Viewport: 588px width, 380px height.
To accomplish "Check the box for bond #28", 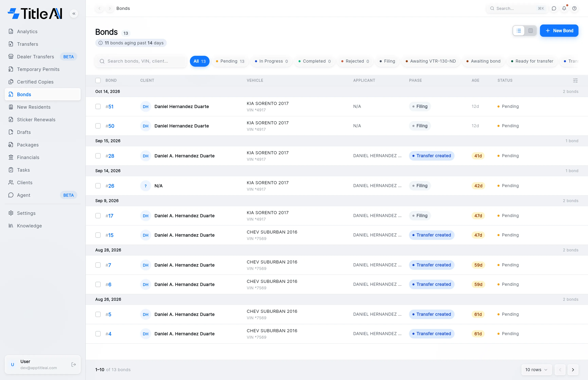I will 98,156.
